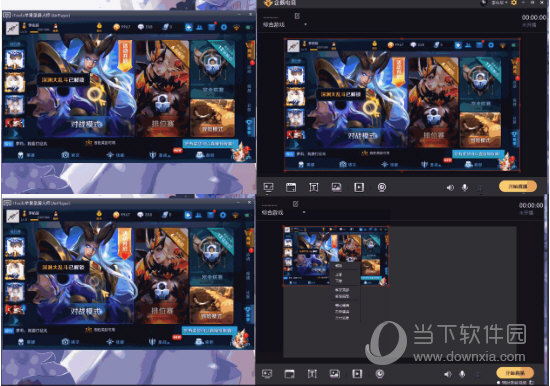Expand 综合游戏 category dropdown in upper panel

[x=306, y=25]
